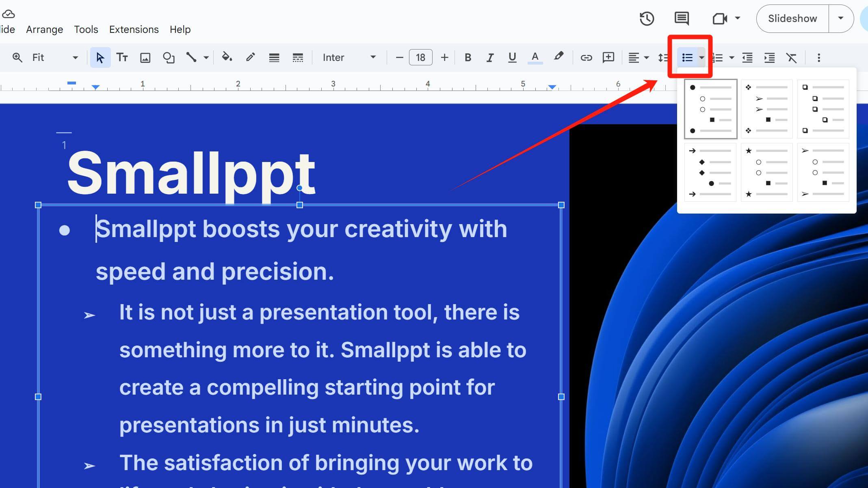Choose the Select arrow cursor tool
This screenshot has height=488, width=868.
pyautogui.click(x=100, y=58)
